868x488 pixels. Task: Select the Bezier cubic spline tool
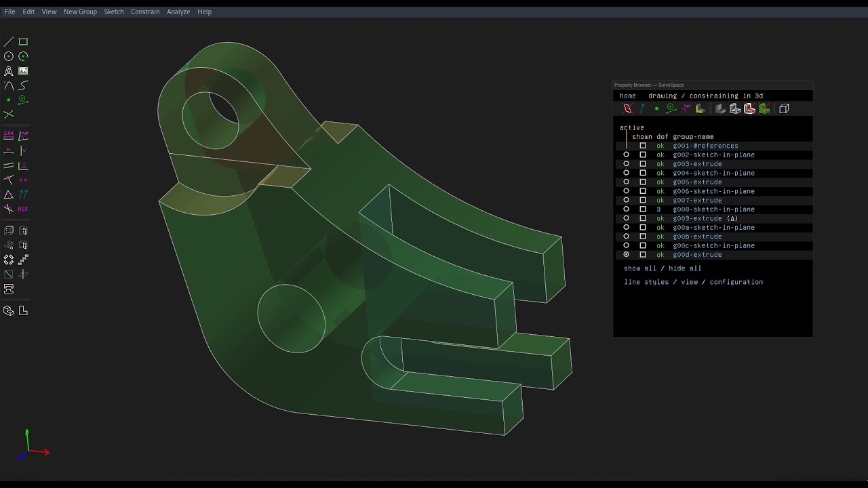point(23,85)
